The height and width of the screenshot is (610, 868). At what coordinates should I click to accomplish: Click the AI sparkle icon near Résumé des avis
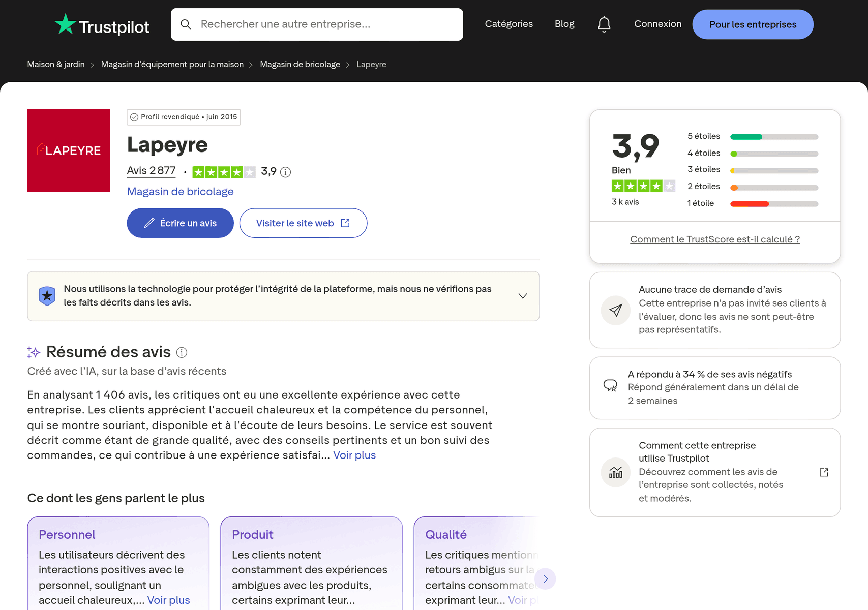(x=34, y=352)
